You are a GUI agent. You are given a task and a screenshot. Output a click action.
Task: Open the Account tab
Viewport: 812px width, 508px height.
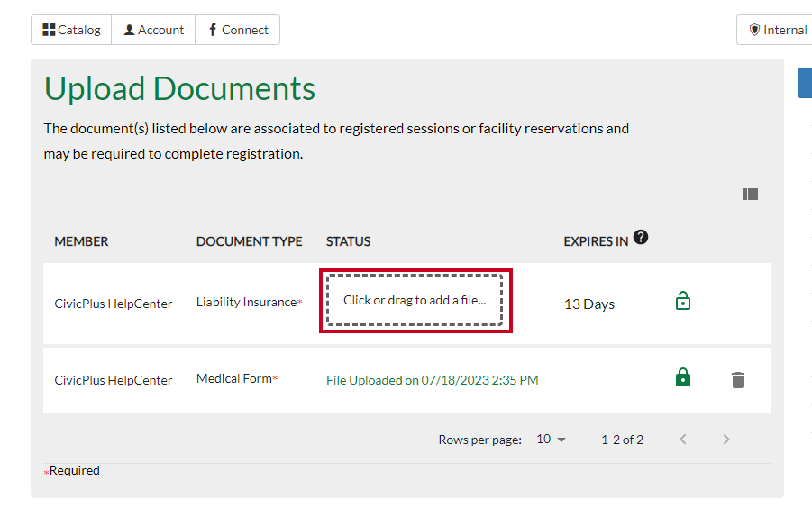(x=153, y=30)
